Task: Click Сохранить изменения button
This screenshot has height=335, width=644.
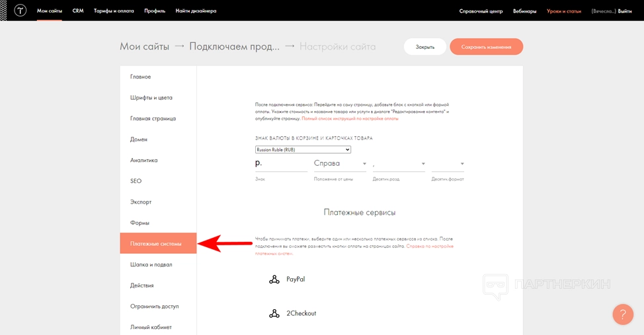Action: 486,47
